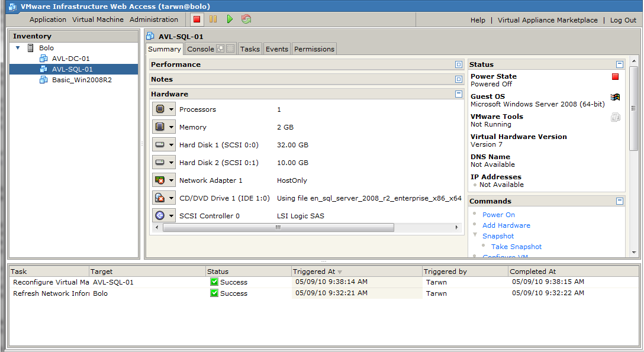
Task: Click the Add Hardware command link
Action: pos(506,225)
